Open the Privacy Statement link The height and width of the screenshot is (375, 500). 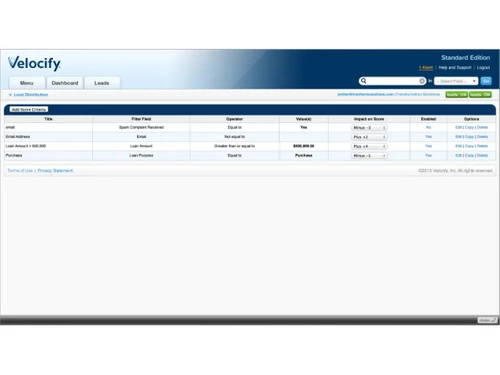point(55,171)
